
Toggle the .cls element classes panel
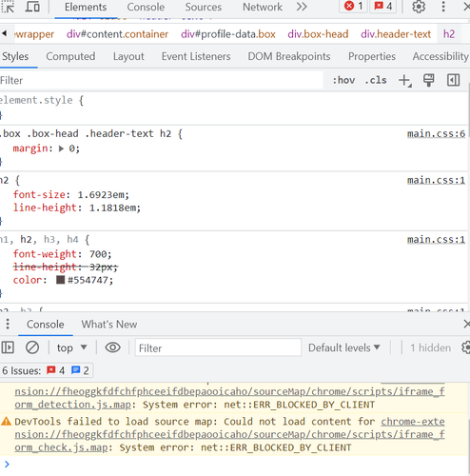pyautogui.click(x=376, y=80)
